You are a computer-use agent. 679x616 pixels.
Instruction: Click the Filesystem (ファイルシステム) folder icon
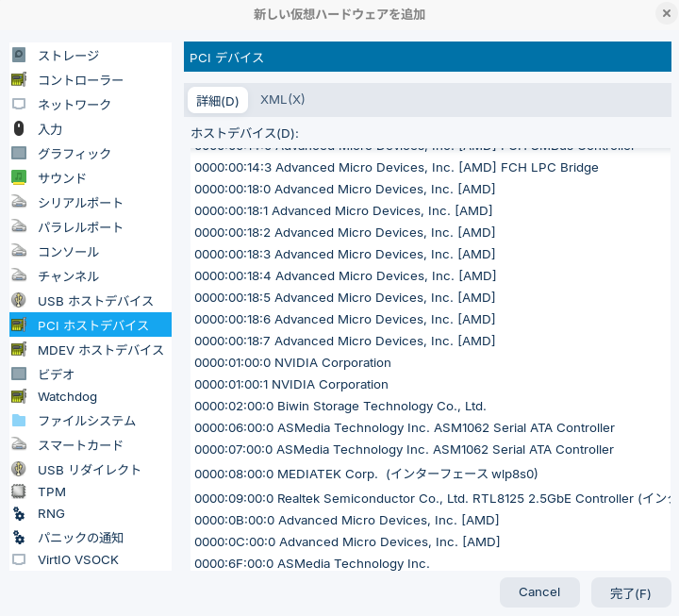click(x=19, y=420)
